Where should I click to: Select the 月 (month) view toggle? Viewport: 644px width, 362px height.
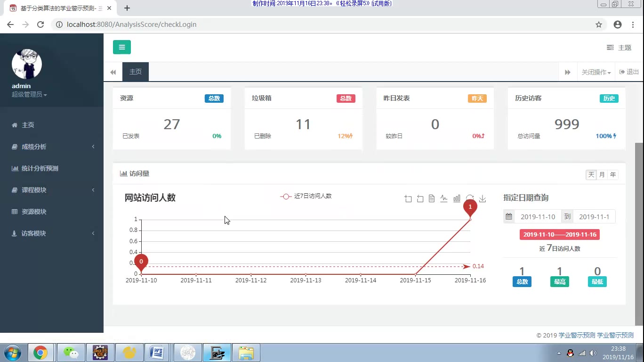pos(602,174)
